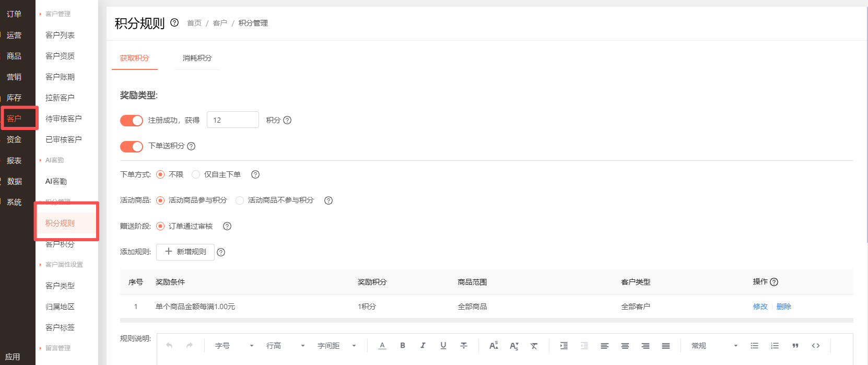Switch to the 消耗积分 tab

click(x=197, y=58)
